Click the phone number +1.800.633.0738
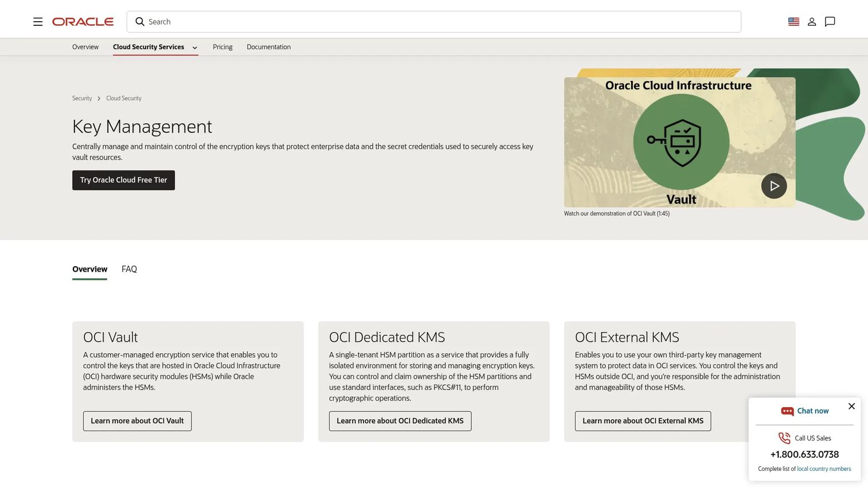The height and width of the screenshot is (488, 868). 804,454
